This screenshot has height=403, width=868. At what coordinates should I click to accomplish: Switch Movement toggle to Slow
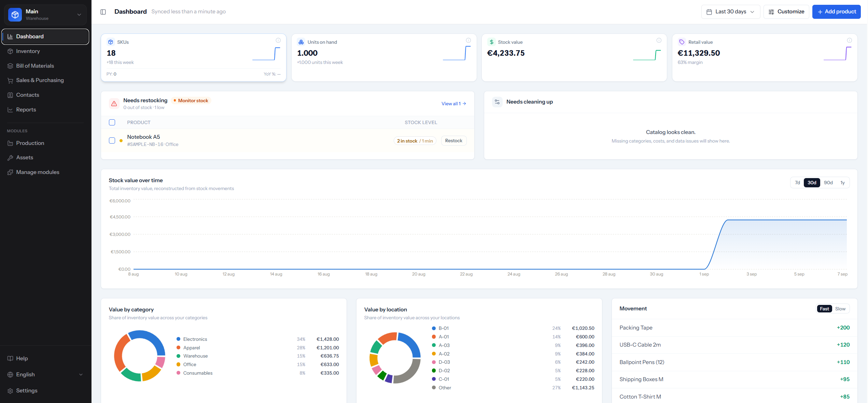click(x=840, y=309)
